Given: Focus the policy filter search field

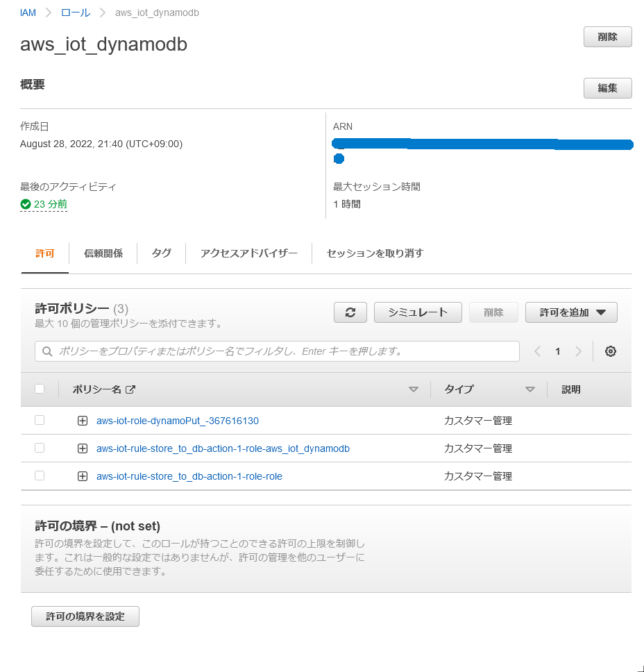Looking at the screenshot, I should click(277, 351).
